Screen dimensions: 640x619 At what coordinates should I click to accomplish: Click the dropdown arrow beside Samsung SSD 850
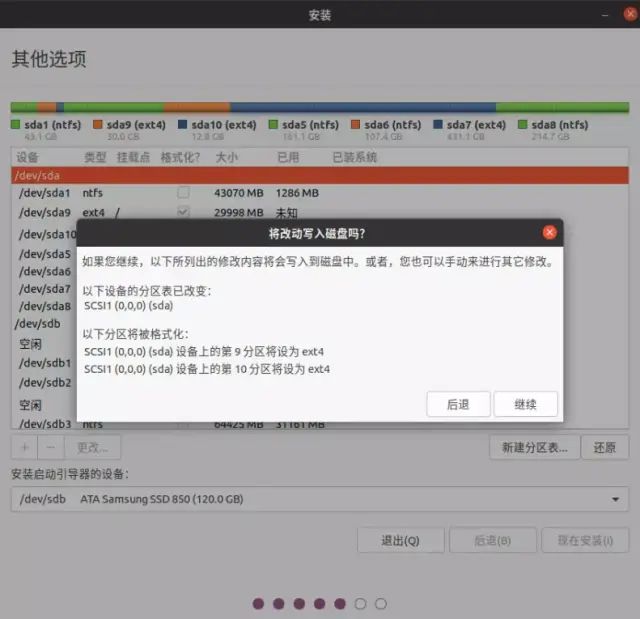(614, 499)
